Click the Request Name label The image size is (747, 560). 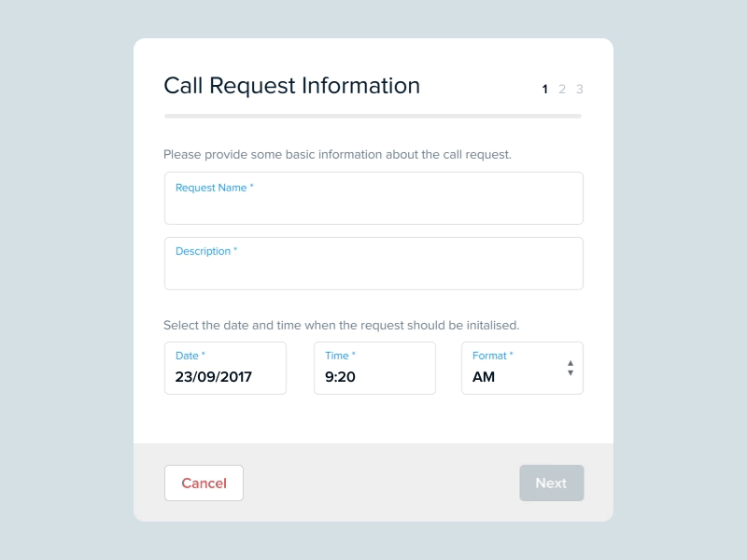211,188
